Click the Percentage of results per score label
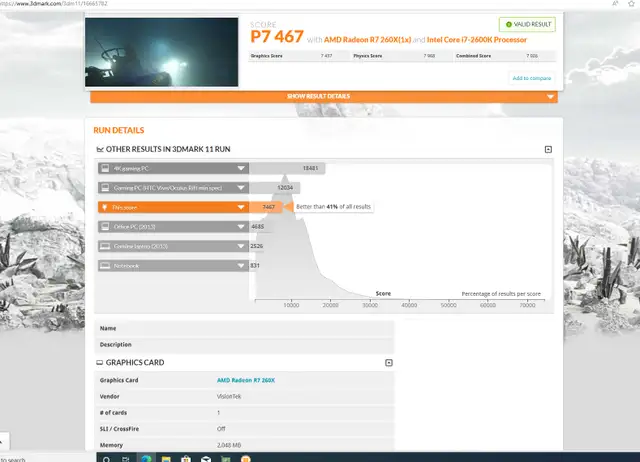This screenshot has height=462, width=640. coord(501,293)
